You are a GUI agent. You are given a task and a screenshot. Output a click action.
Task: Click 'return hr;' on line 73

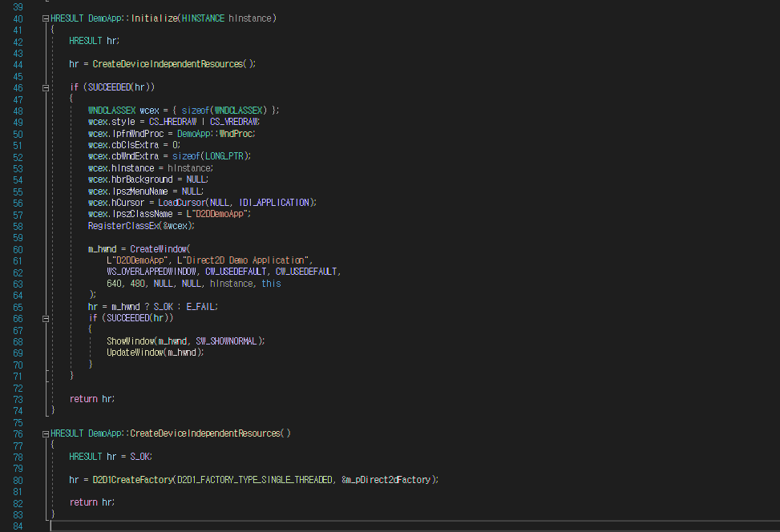coord(92,399)
